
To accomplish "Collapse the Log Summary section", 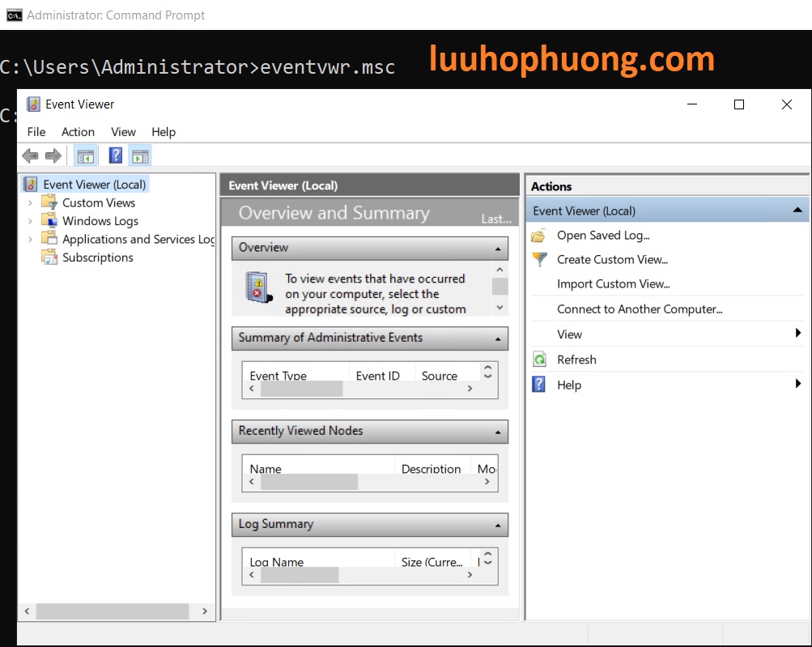I will coord(498,526).
